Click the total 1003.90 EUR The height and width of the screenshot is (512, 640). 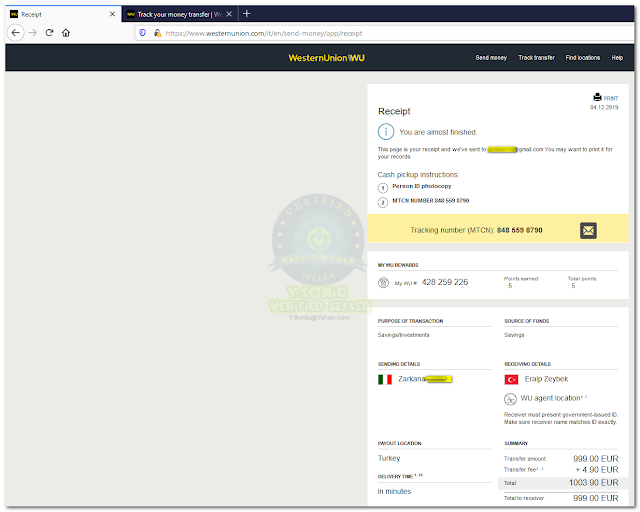click(594, 483)
